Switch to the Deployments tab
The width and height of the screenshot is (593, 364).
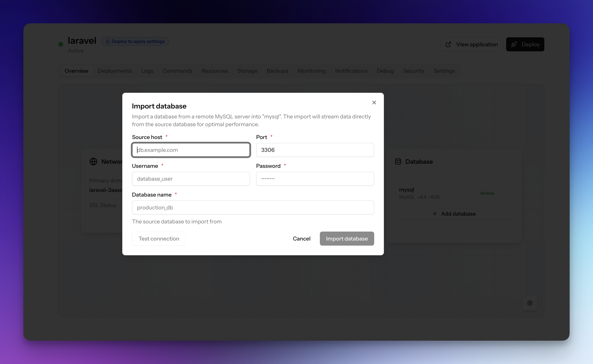pos(115,71)
